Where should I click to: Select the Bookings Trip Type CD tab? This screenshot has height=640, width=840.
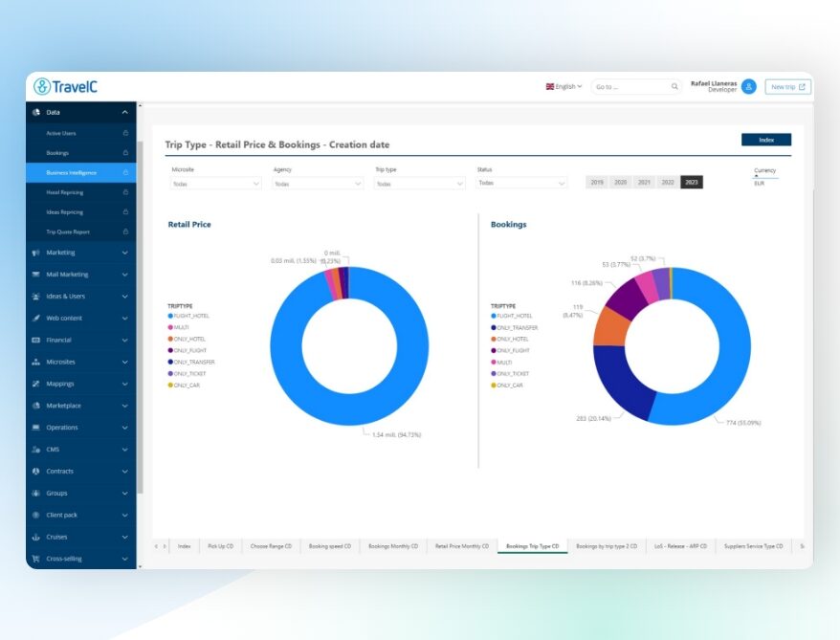pyautogui.click(x=533, y=546)
